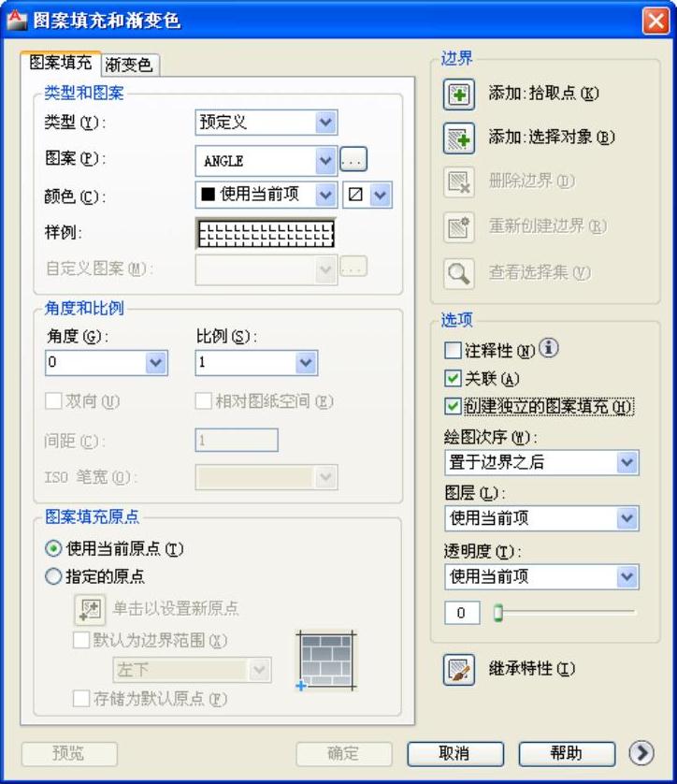Select the Hatch (图案填充) tab
The height and width of the screenshot is (784, 677).
[61, 63]
